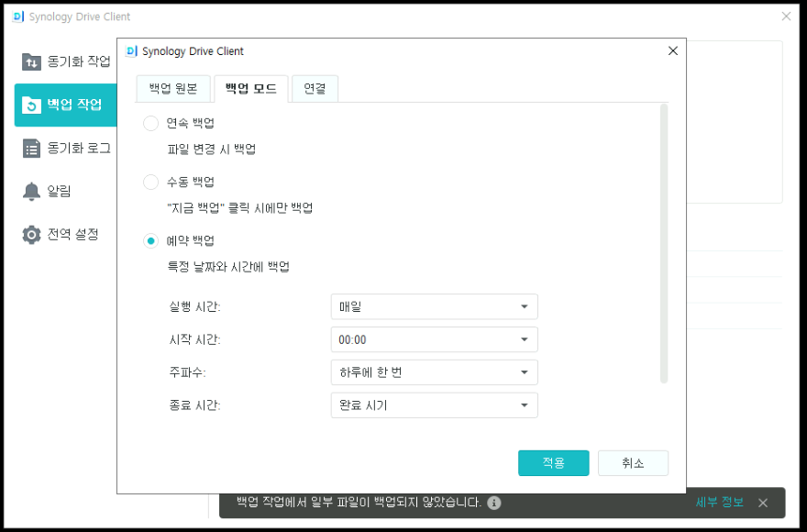Screen dimensions: 807x532
Task: Open the 실행 시간 dropdown showing 매일
Action: (435, 307)
